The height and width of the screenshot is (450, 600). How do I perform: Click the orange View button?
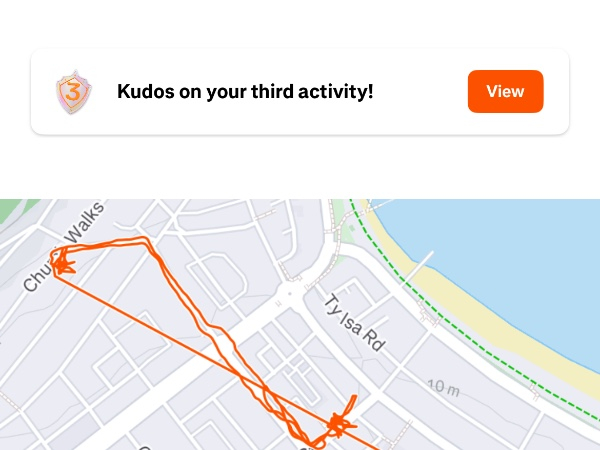tap(505, 92)
